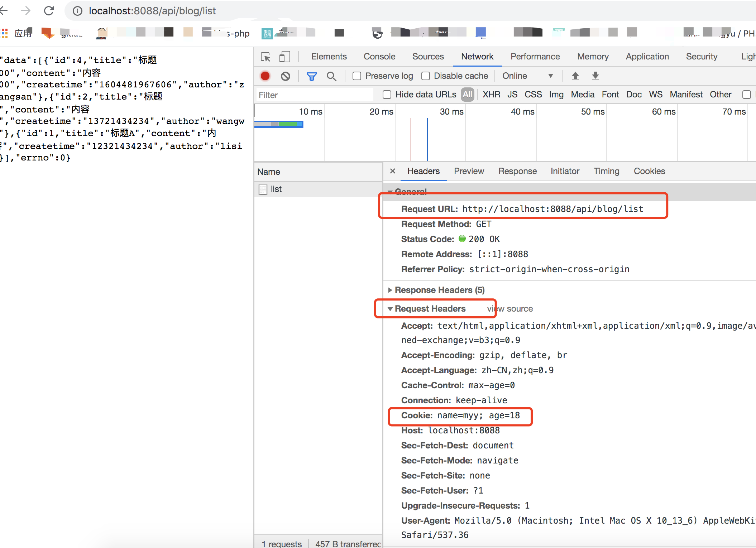This screenshot has width=756, height=548.
Task: Open the Cookies tab of the request
Action: pos(649,171)
